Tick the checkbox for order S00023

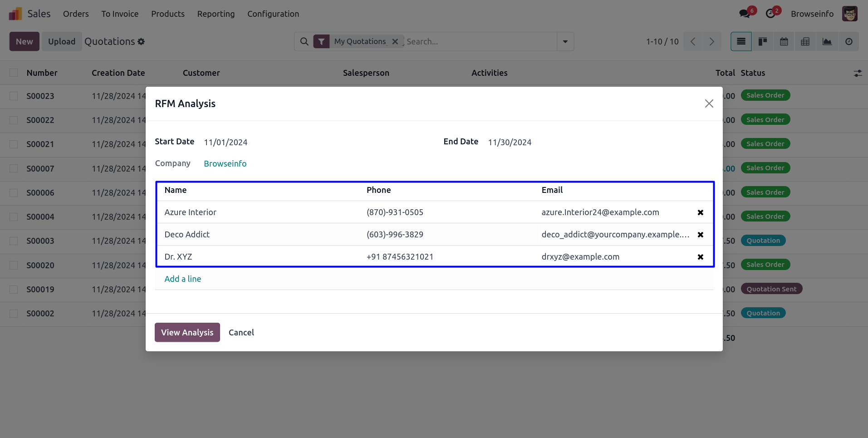(14, 96)
